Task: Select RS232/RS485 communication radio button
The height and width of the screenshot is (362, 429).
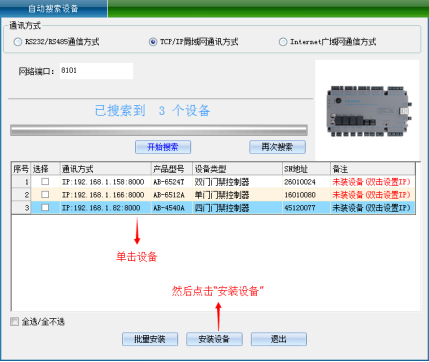Action: coord(17,42)
